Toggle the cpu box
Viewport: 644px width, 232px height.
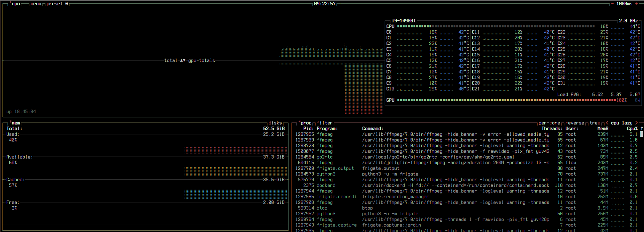[x=15, y=4]
